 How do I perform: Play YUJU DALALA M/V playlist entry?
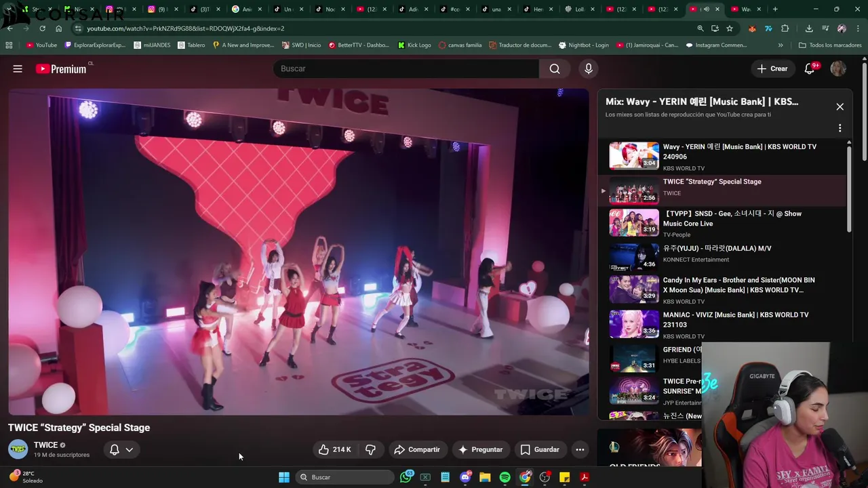722,256
